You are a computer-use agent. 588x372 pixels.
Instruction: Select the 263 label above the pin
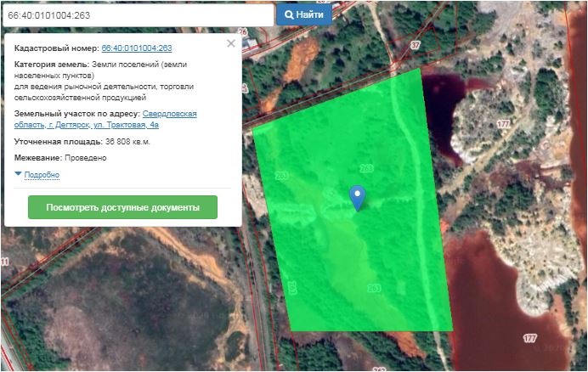[x=367, y=168]
